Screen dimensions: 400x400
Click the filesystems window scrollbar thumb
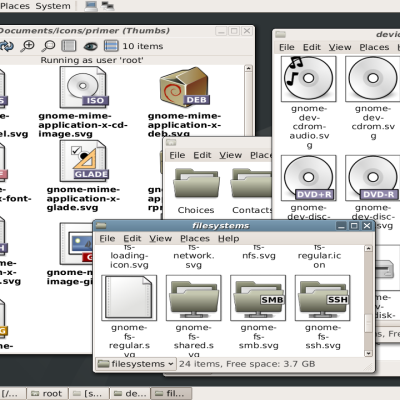pyautogui.click(x=368, y=323)
